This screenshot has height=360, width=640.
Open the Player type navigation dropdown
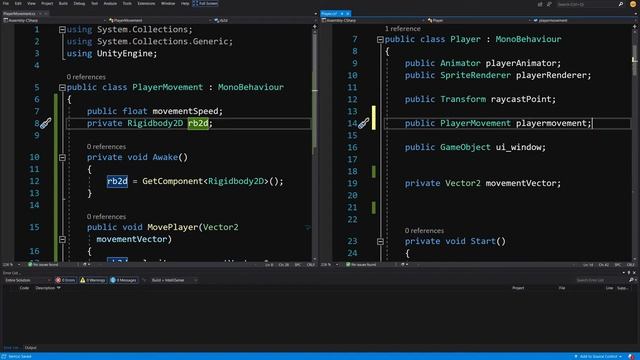(x=479, y=20)
